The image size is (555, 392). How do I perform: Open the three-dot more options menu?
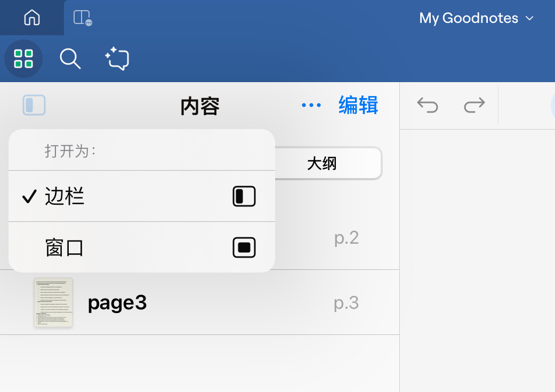[x=311, y=105]
